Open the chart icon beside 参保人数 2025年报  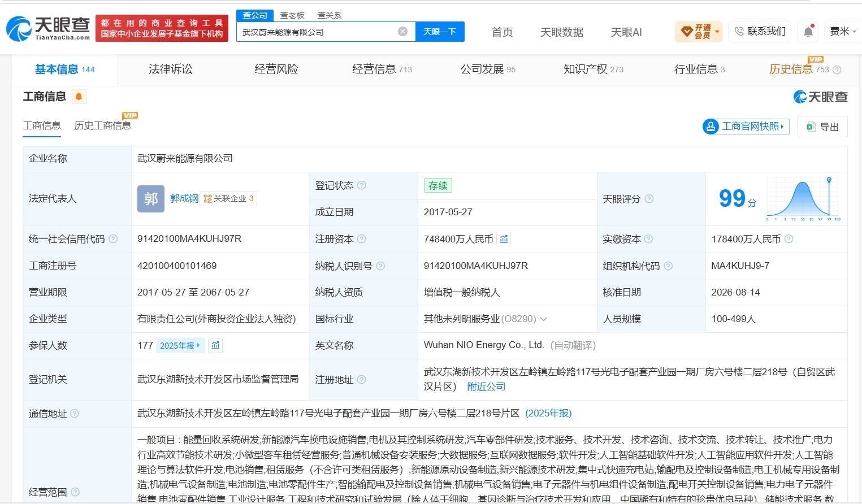pyautogui.click(x=215, y=345)
